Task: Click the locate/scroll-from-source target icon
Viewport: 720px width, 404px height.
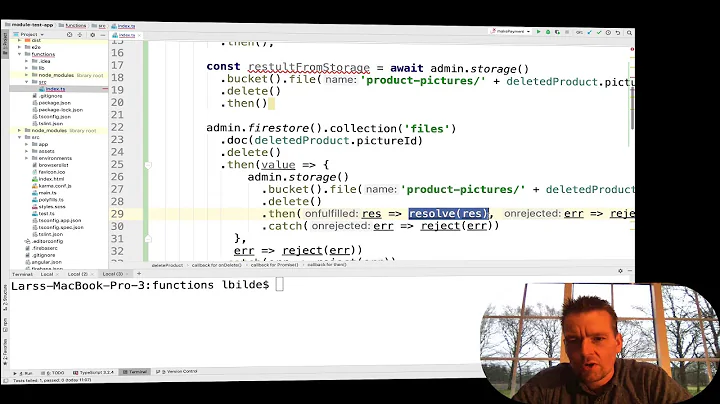Action: tap(69, 34)
